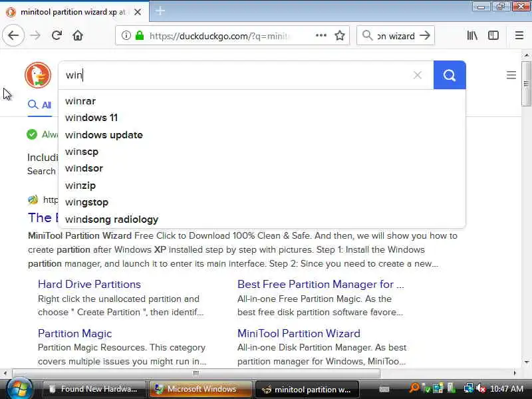Open the Library bookshelf icon

[x=472, y=35]
